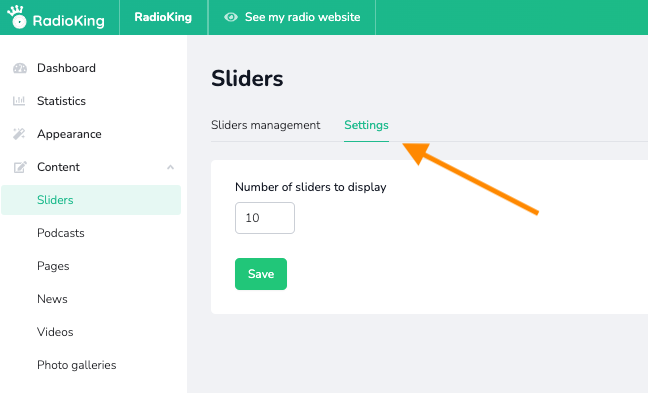Viewport: 648px width, 393px height.
Task: Select the Settings tab
Action: click(366, 125)
